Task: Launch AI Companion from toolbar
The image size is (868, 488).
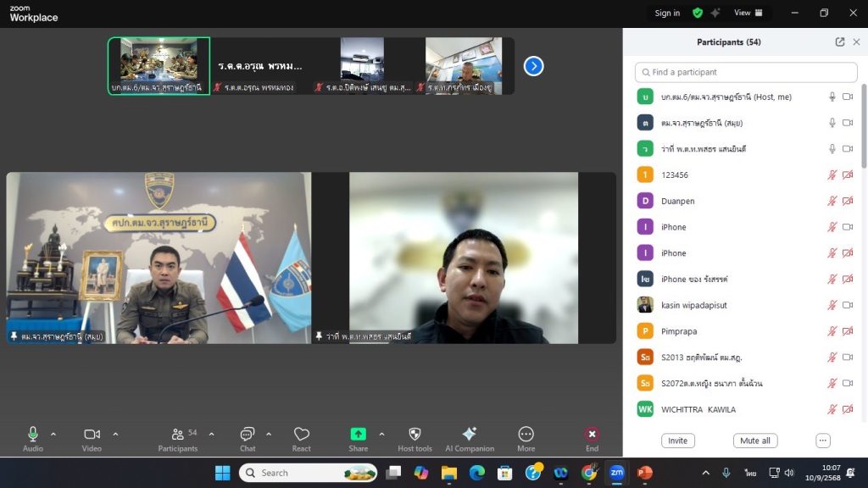Action: [x=469, y=434]
